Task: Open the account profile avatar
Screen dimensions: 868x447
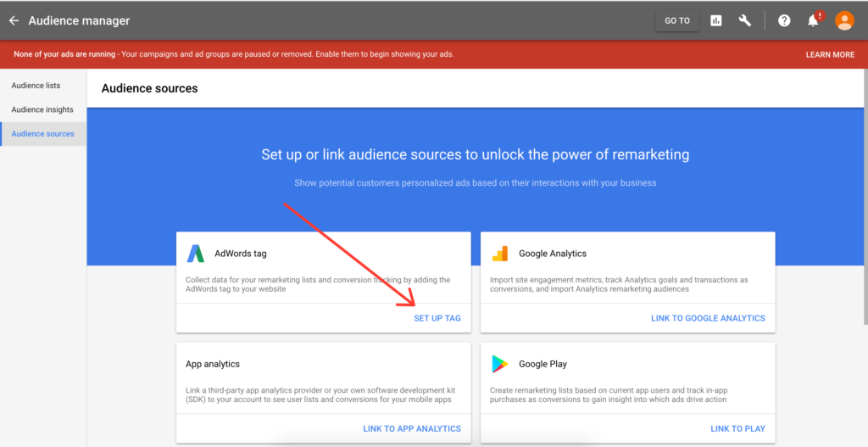Action: point(844,20)
